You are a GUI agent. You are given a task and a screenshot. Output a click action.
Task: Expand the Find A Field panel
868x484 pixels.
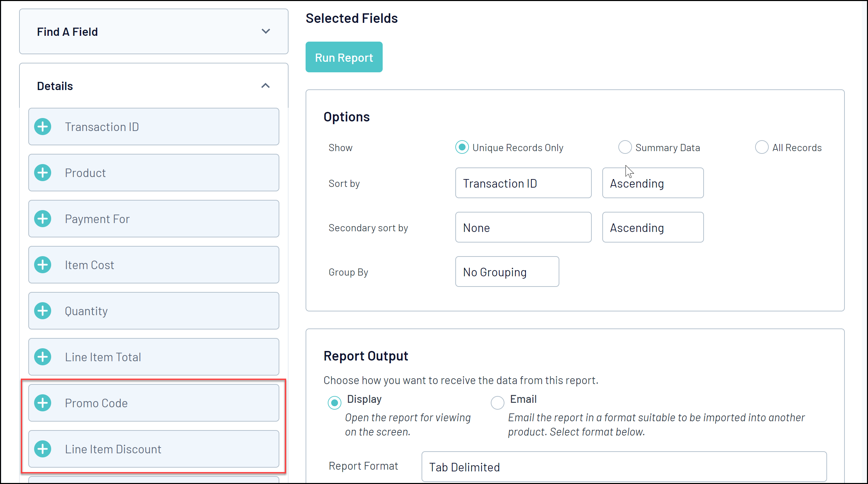(266, 31)
